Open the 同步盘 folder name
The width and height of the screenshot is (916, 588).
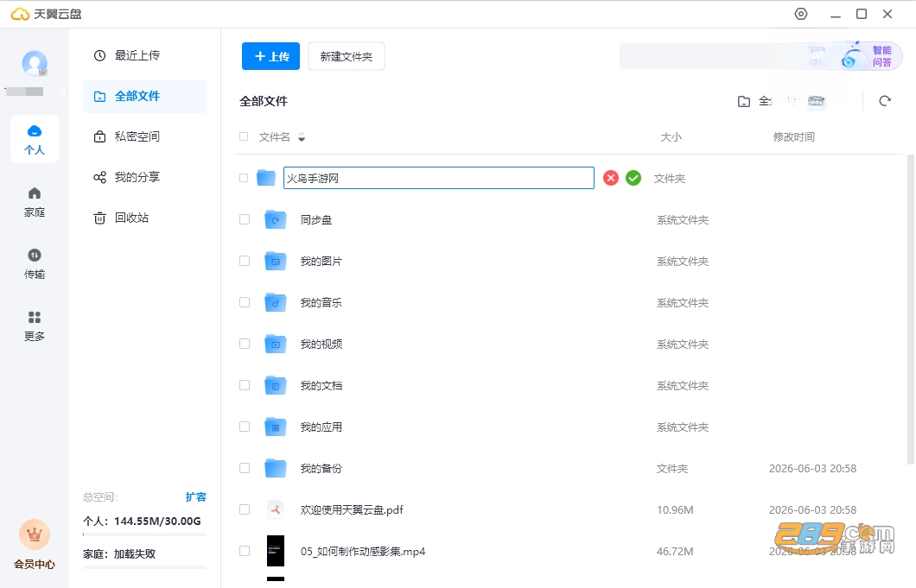coord(316,220)
